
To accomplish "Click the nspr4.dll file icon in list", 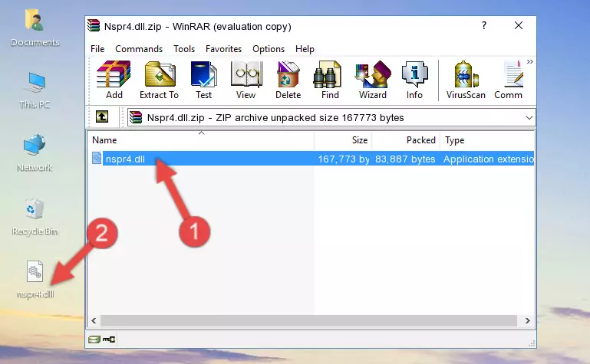I will pos(97,158).
